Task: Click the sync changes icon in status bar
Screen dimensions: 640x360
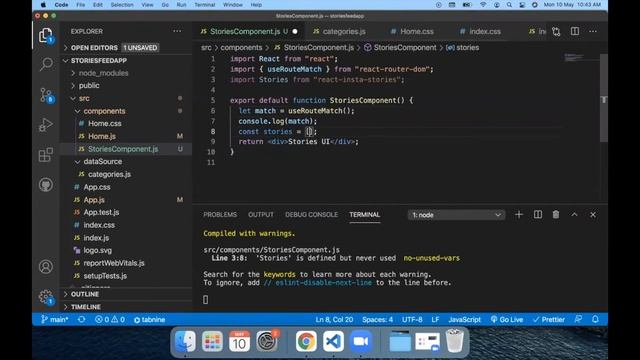Action: click(x=81, y=320)
